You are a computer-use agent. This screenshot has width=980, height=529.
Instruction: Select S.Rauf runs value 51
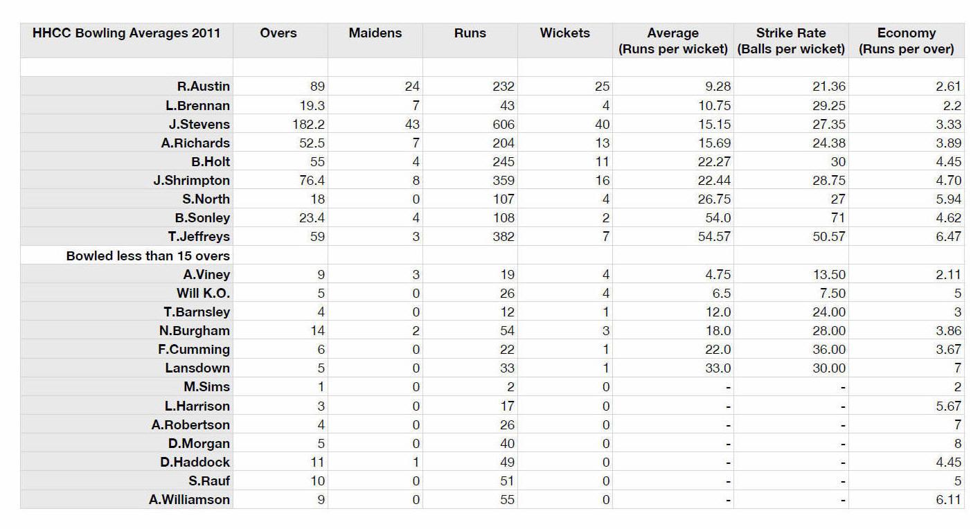click(x=470, y=481)
